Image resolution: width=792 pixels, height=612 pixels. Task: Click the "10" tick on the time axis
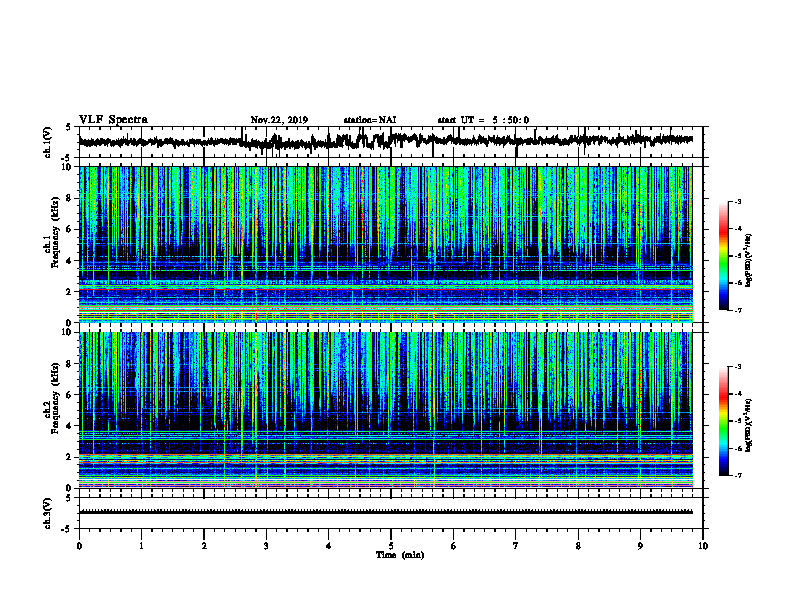pyautogui.click(x=703, y=546)
